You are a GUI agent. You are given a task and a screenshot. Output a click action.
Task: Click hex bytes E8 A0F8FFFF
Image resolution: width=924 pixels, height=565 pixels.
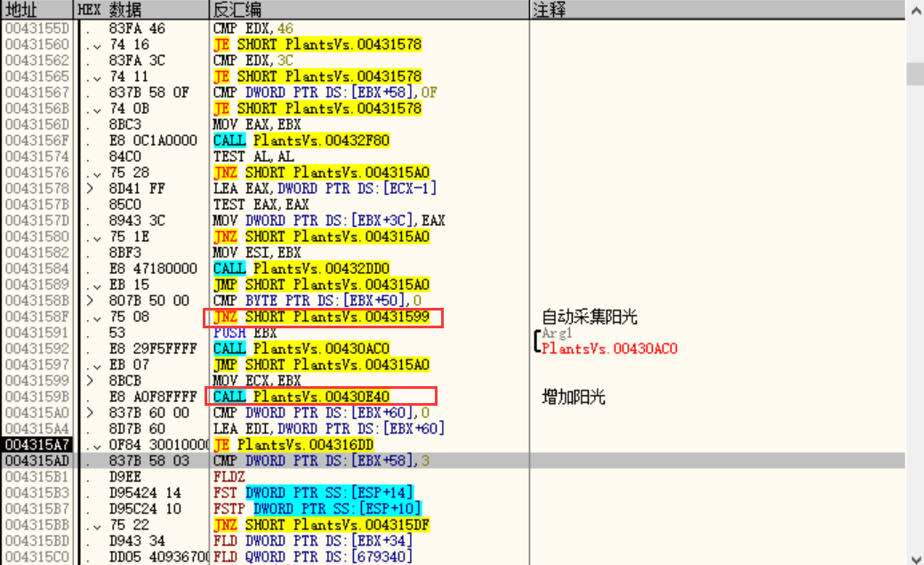[153, 396]
